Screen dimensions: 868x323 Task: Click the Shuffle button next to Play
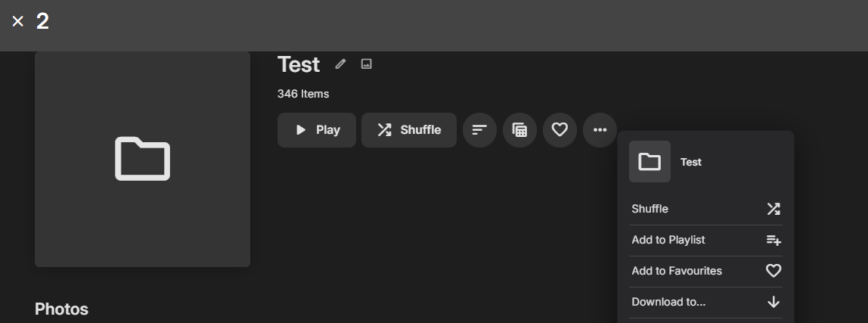pos(409,130)
